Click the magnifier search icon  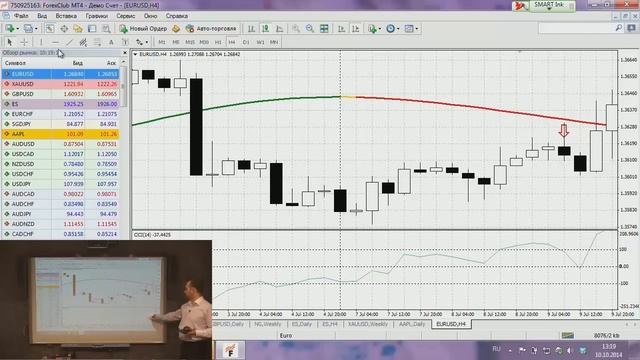pyautogui.click(x=619, y=28)
